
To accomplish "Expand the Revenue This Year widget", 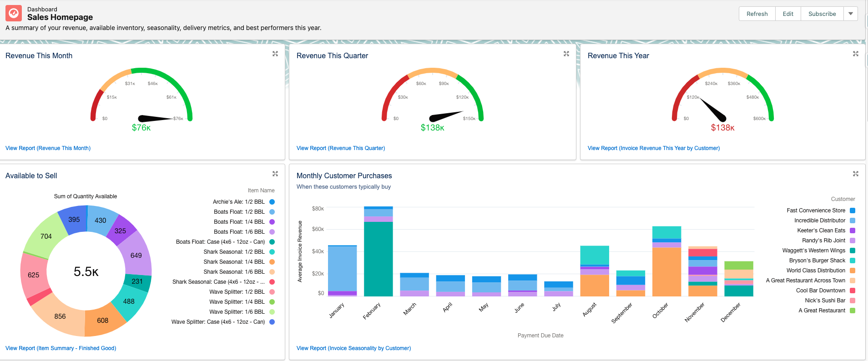I will [856, 54].
